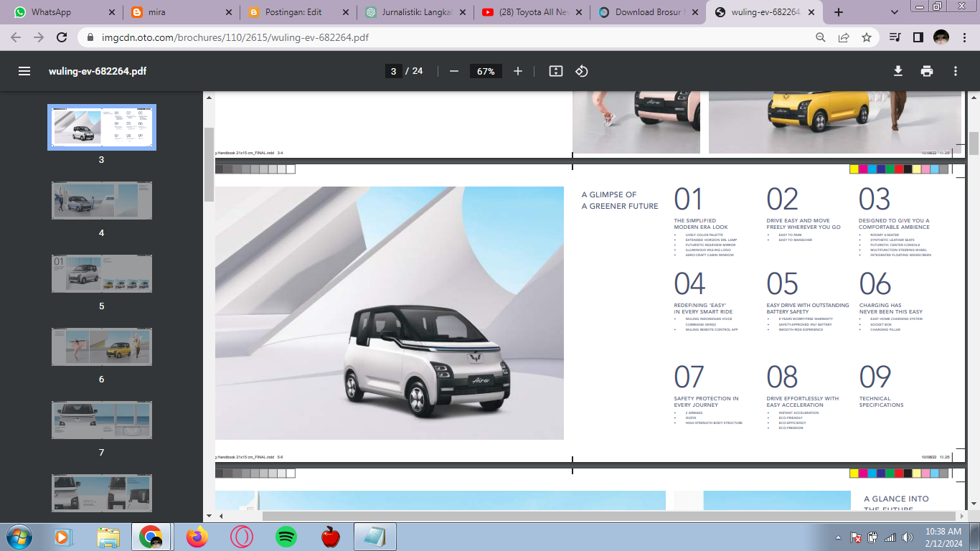Open volume control in system tray

tap(907, 537)
